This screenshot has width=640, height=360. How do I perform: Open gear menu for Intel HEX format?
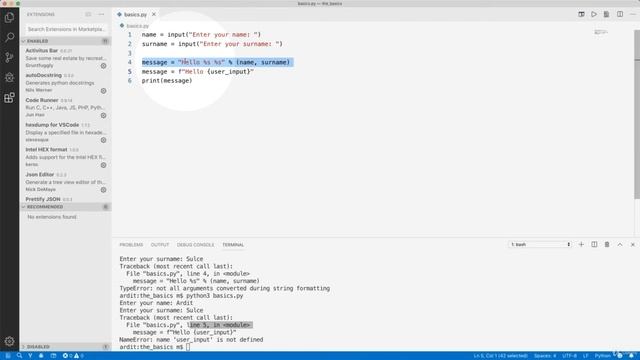click(x=104, y=165)
